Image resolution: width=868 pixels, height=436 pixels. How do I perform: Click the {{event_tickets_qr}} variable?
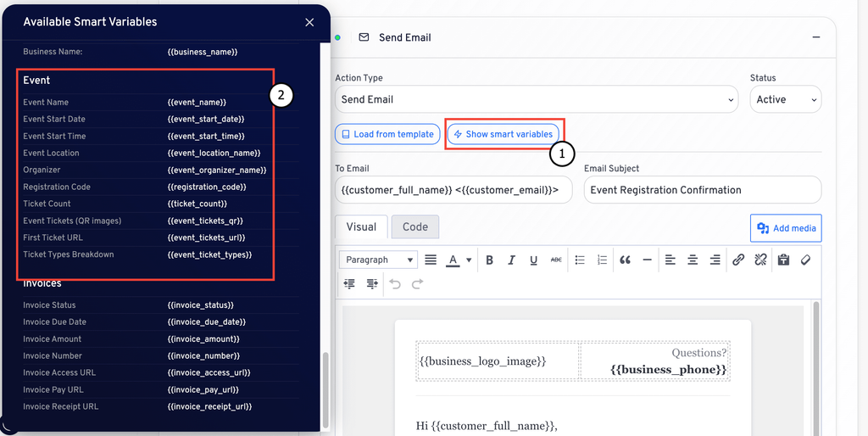(x=205, y=221)
